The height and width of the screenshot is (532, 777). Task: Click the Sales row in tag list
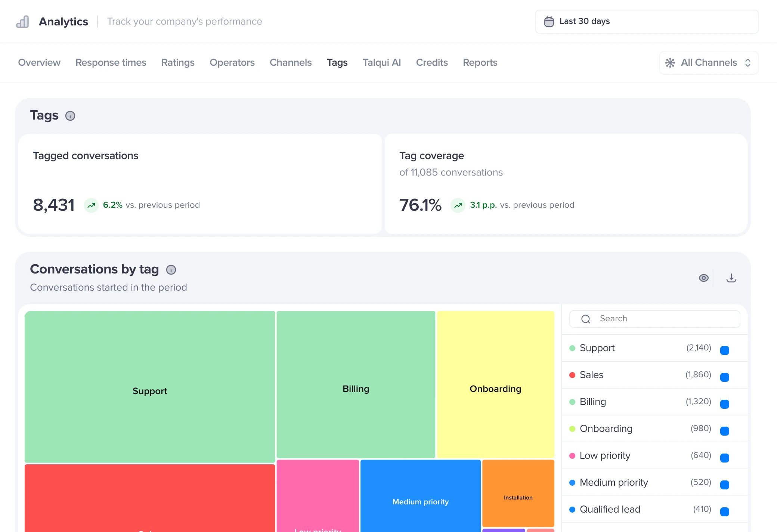(654, 375)
